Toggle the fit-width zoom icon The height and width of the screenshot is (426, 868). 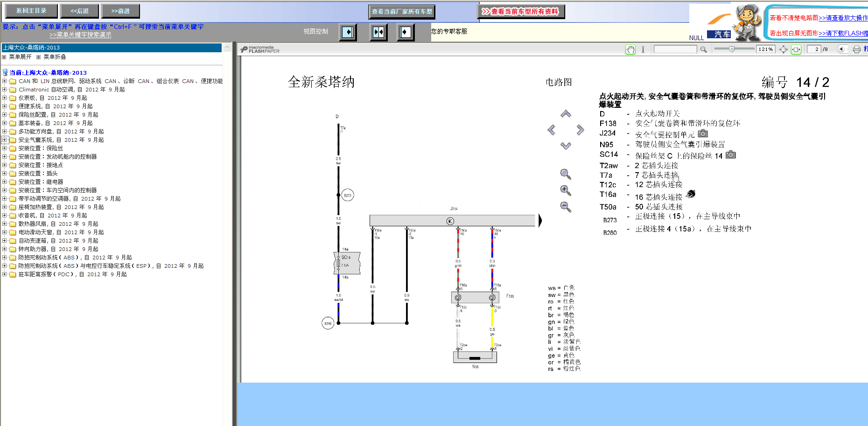pos(796,49)
